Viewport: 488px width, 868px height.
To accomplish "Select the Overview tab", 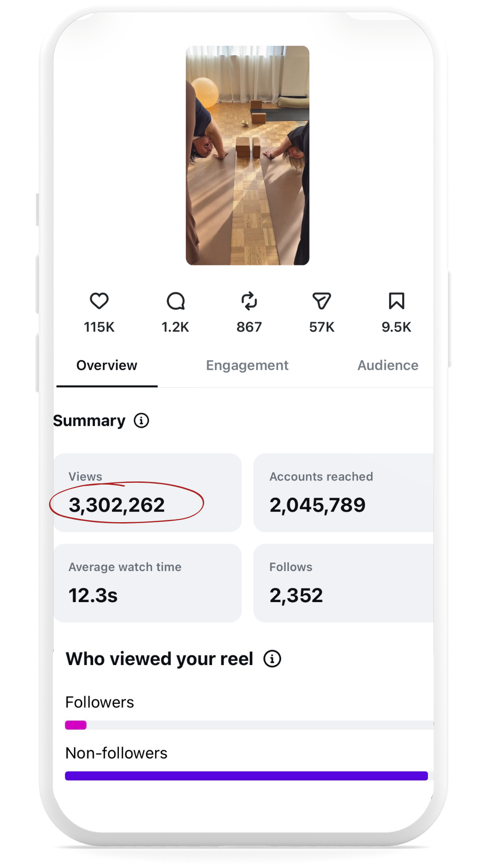I will coord(107,365).
